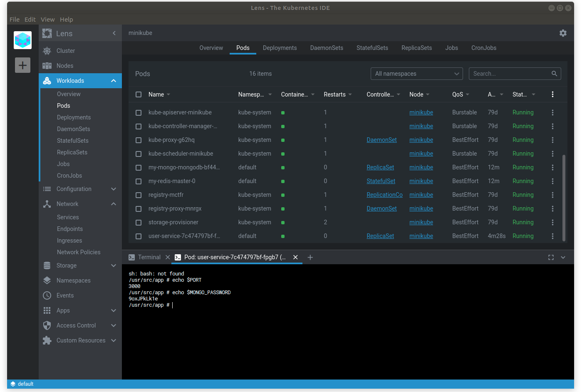Click the Namespaces layers icon

click(47, 280)
